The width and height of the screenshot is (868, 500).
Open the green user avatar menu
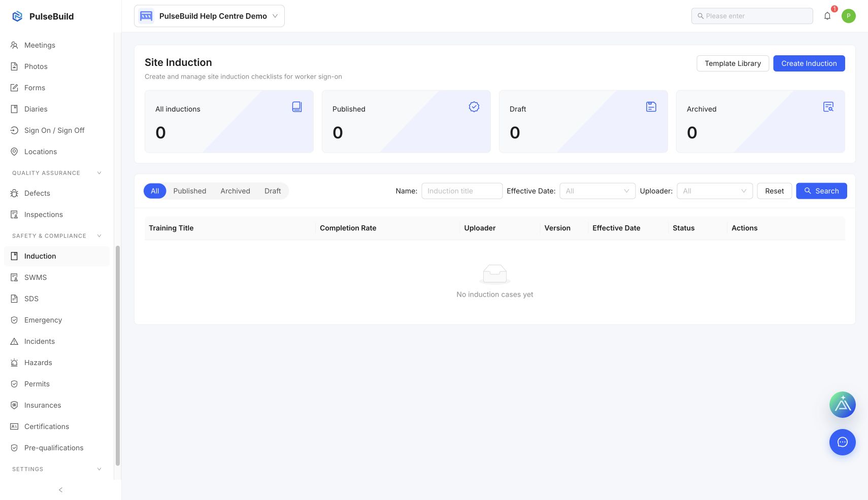tap(849, 16)
